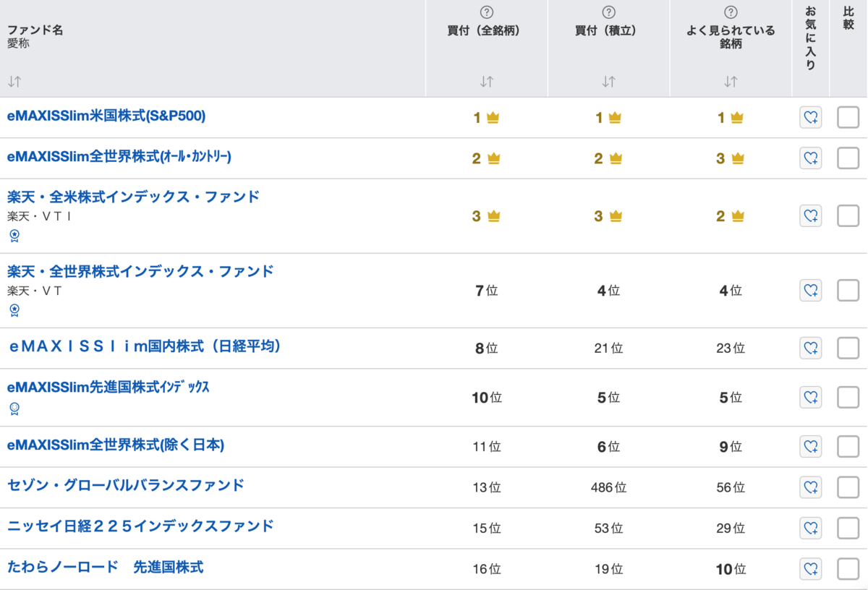
Task: Click 楽天・ＶＴ nickname text
Action: [x=34, y=291]
